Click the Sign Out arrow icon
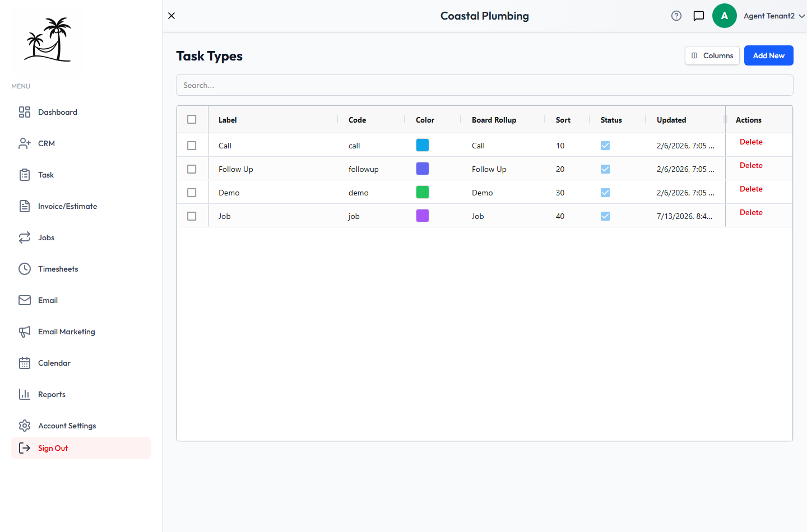This screenshot has width=807, height=532. [x=25, y=448]
